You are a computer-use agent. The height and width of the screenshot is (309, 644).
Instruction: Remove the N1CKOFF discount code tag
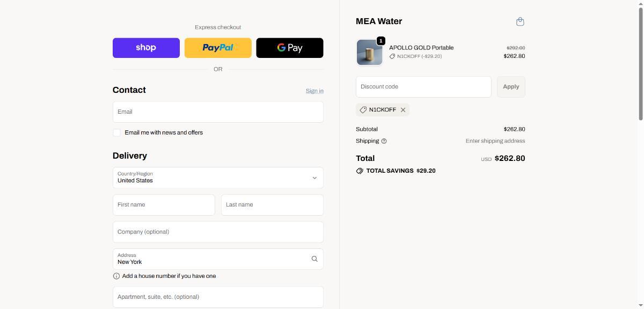click(403, 110)
